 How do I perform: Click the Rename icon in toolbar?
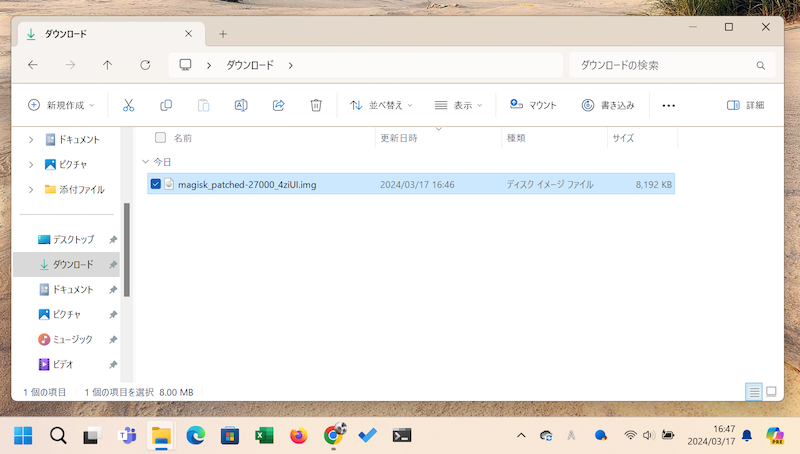[241, 105]
